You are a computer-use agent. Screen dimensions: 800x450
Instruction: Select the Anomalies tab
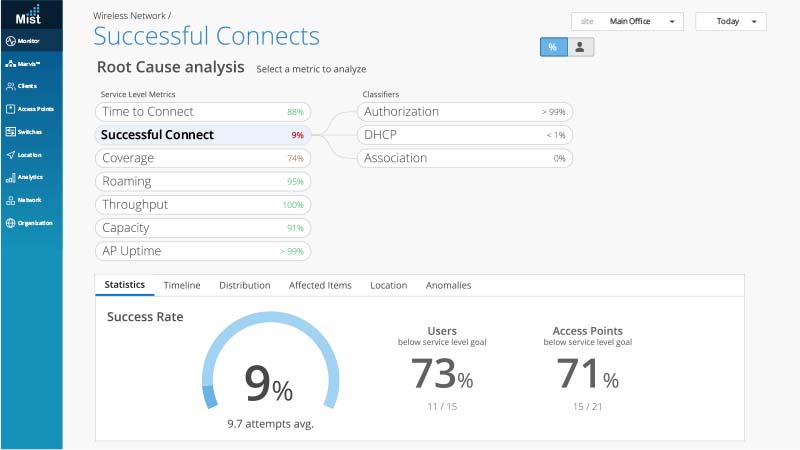point(448,285)
